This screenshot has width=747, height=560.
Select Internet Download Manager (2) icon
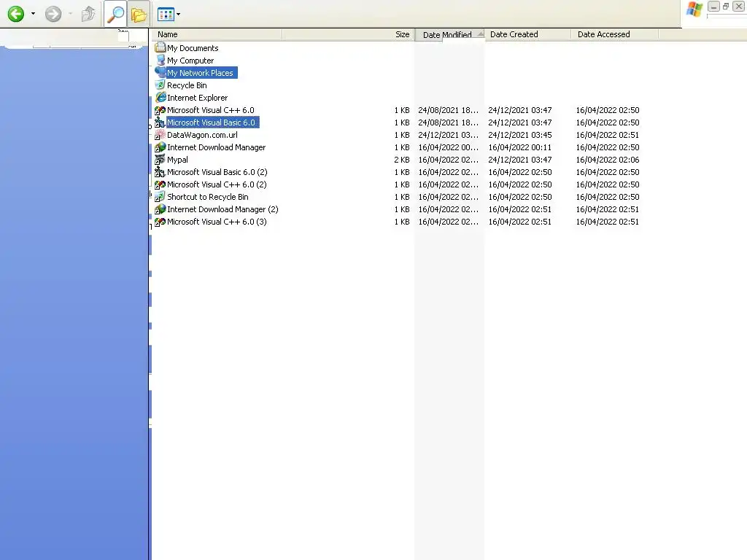(160, 209)
